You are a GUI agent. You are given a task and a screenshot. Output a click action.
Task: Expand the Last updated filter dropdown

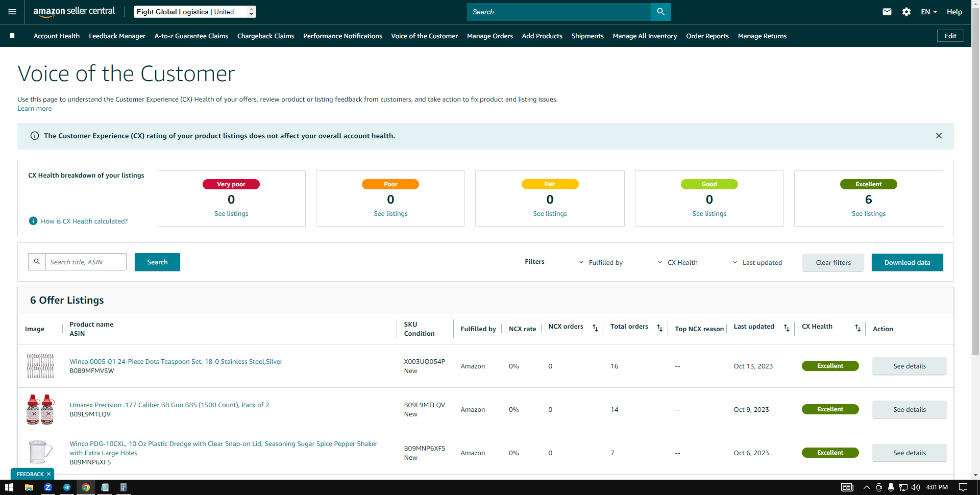[x=757, y=262]
